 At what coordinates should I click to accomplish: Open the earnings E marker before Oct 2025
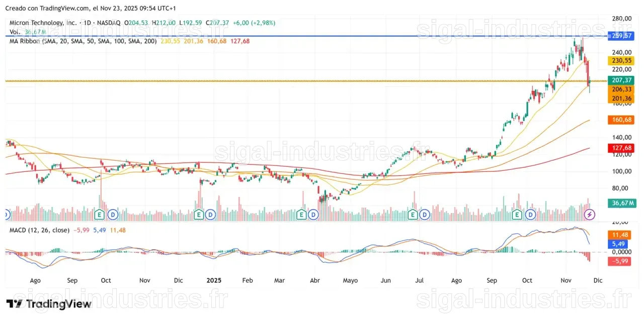click(517, 215)
